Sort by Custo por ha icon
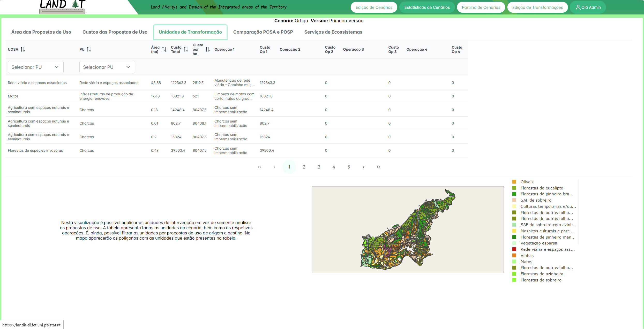Image resolution: width=644 pixels, height=329 pixels. pyautogui.click(x=208, y=49)
